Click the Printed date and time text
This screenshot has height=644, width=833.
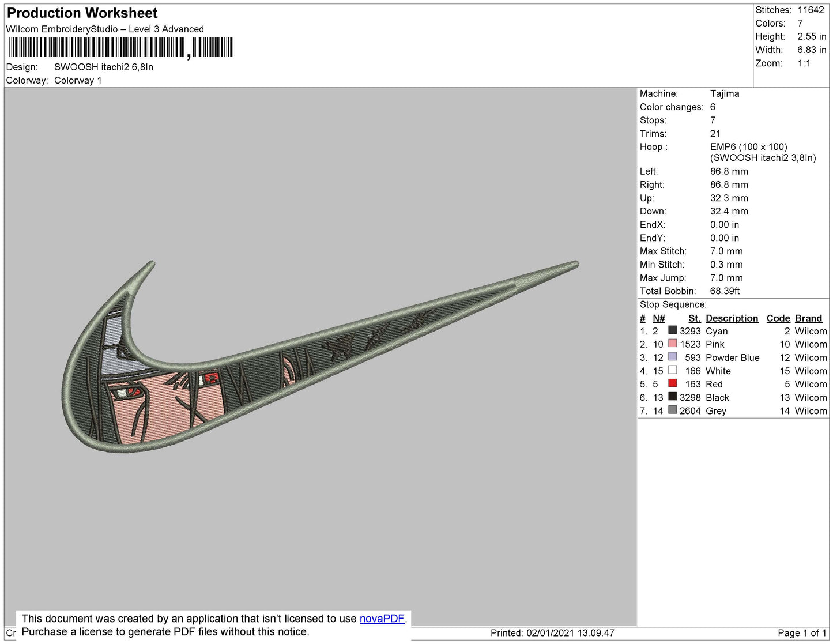552,632
